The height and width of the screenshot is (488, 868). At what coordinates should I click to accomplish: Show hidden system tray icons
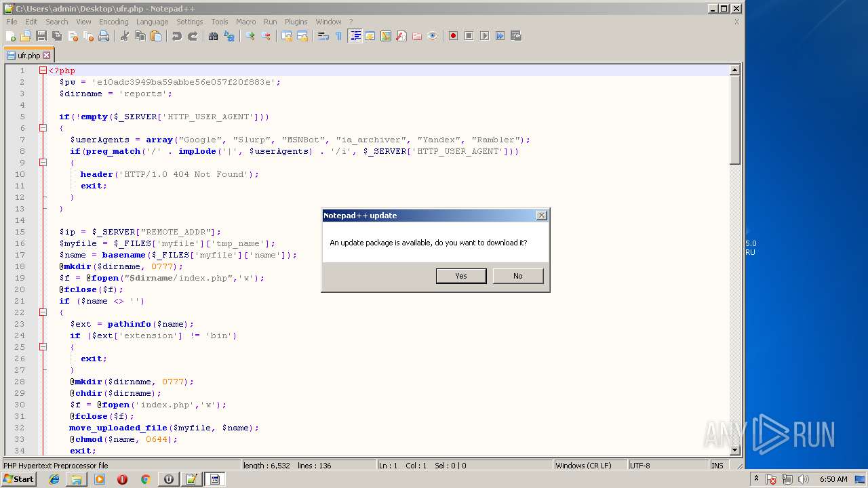756,479
